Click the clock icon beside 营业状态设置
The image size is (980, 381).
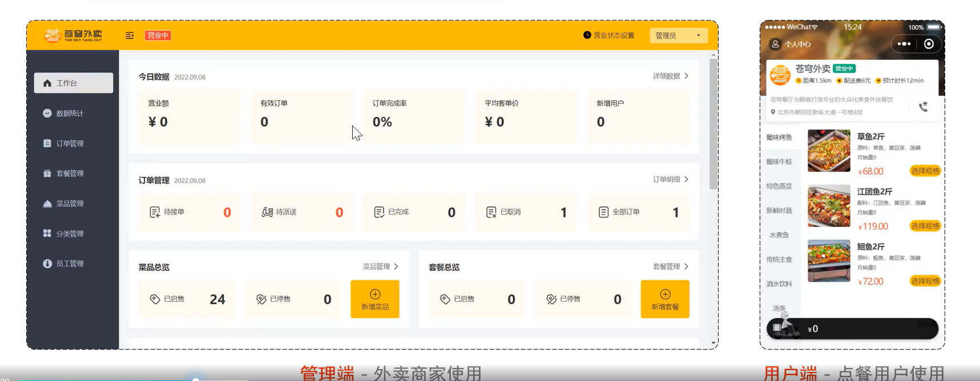(587, 35)
